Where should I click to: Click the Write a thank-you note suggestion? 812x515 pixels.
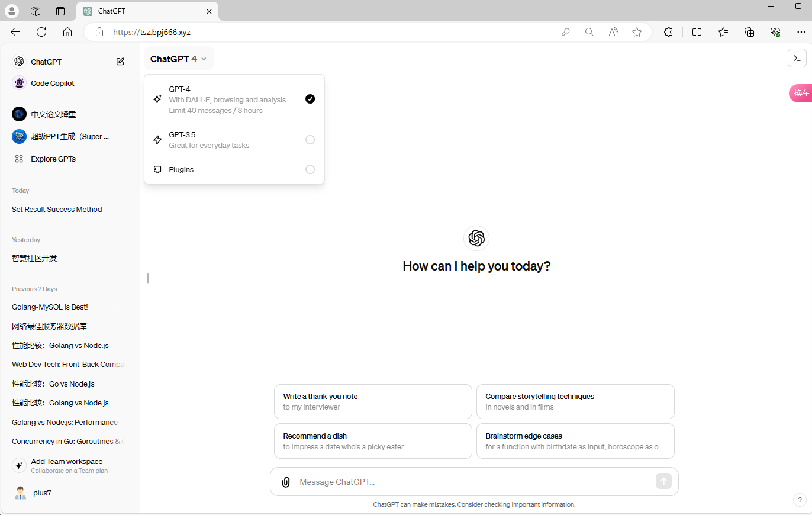[x=373, y=401]
